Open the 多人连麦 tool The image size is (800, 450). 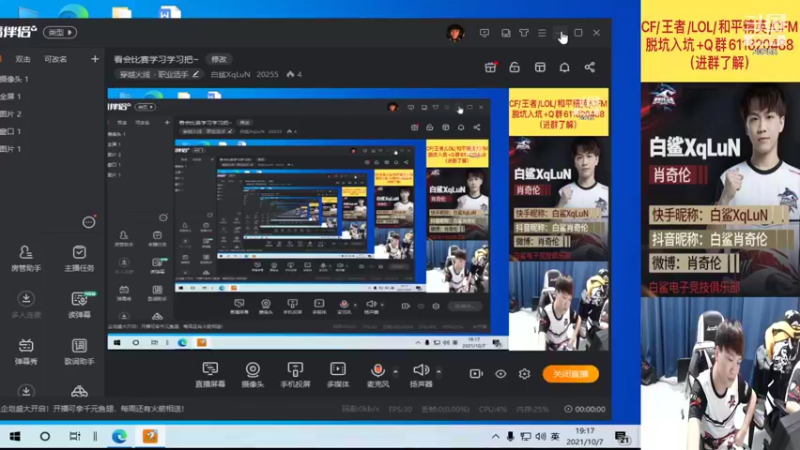pyautogui.click(x=26, y=305)
